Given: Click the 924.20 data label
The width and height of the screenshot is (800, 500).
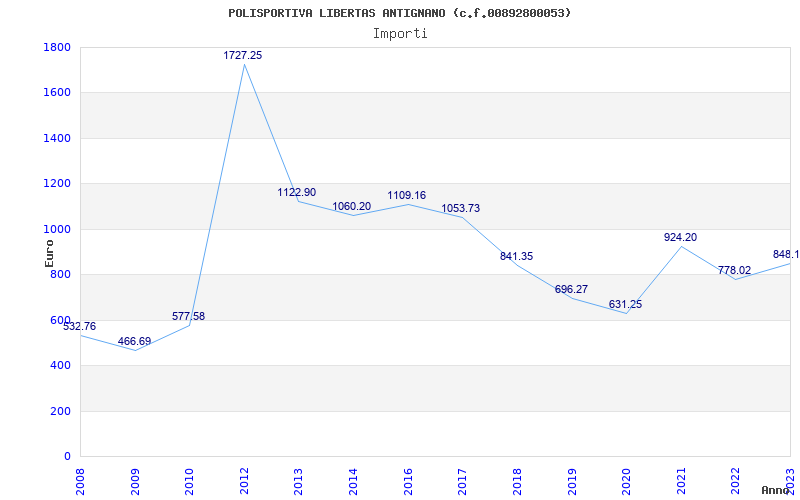Looking at the screenshot, I should coord(680,237).
